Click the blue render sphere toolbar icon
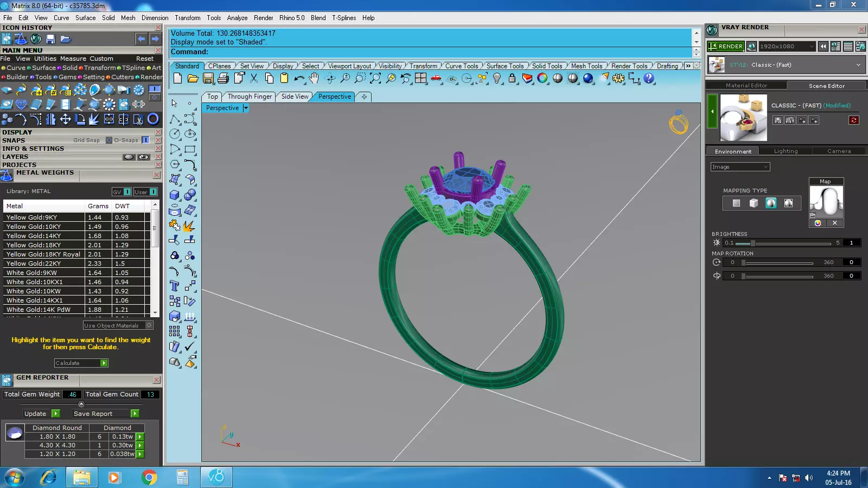The width and height of the screenshot is (868, 488). click(588, 79)
